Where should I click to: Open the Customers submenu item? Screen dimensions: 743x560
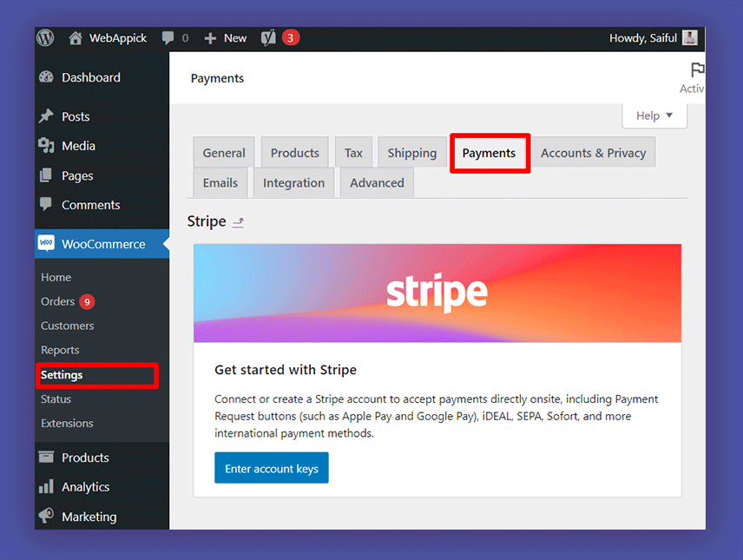(68, 326)
